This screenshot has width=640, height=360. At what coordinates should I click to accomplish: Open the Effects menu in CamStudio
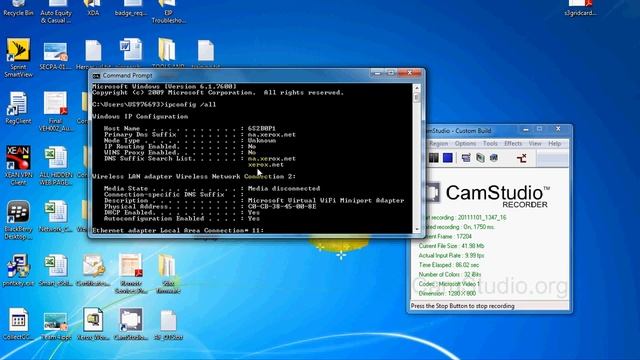point(513,144)
